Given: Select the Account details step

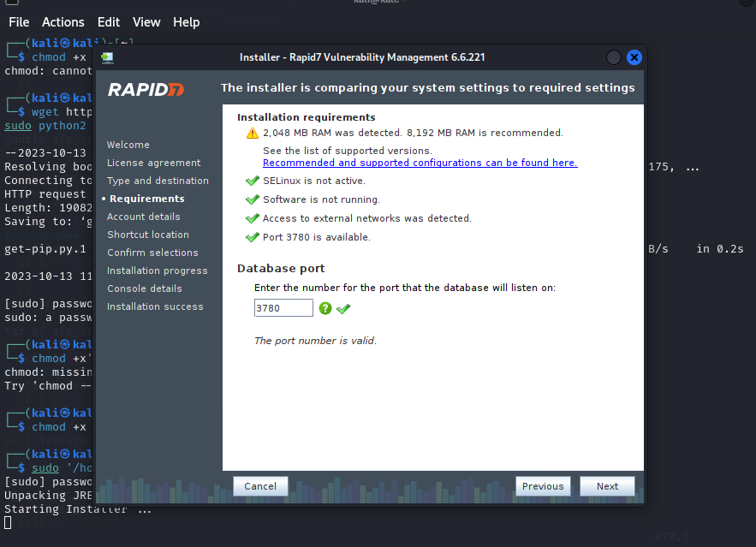Looking at the screenshot, I should click(144, 217).
